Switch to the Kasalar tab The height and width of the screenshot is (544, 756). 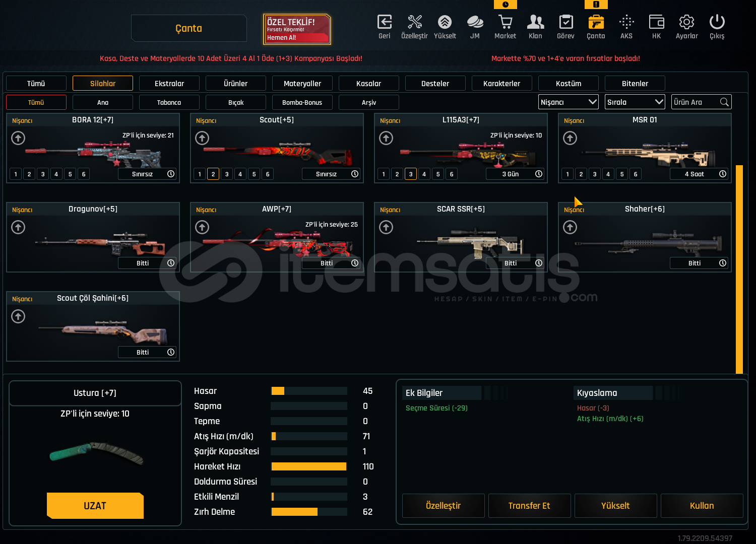[x=368, y=84]
